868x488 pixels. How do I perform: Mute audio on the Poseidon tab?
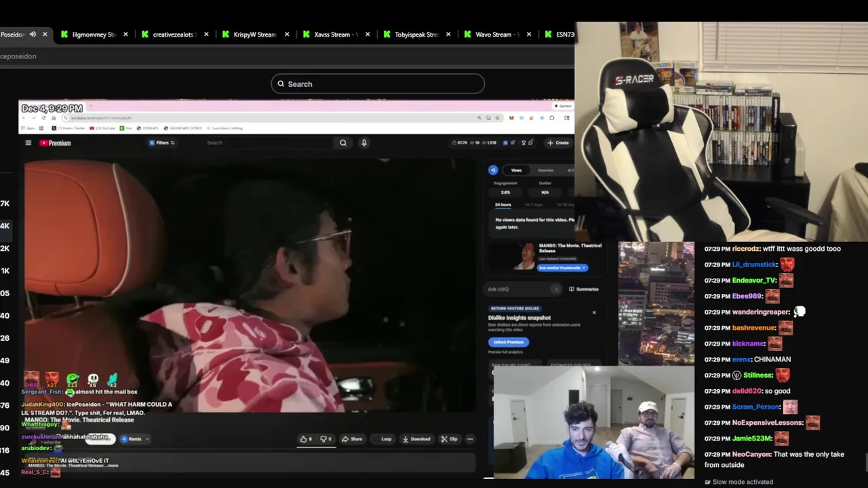tap(32, 35)
